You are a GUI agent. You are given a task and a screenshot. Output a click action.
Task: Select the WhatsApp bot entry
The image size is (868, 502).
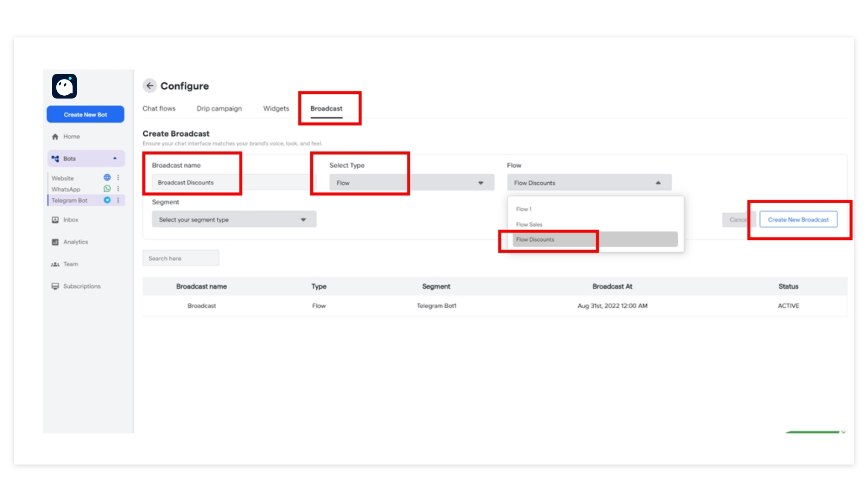pyautogui.click(x=66, y=189)
